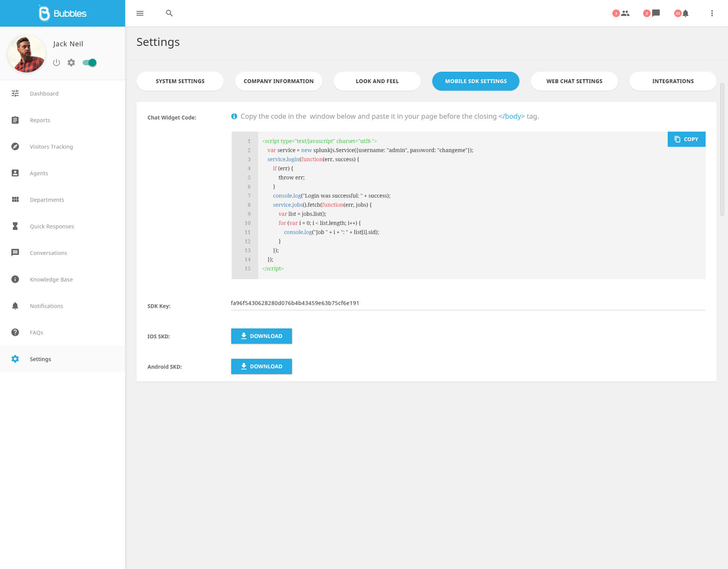Download the IOS SDK
The image size is (728, 569).
click(262, 336)
